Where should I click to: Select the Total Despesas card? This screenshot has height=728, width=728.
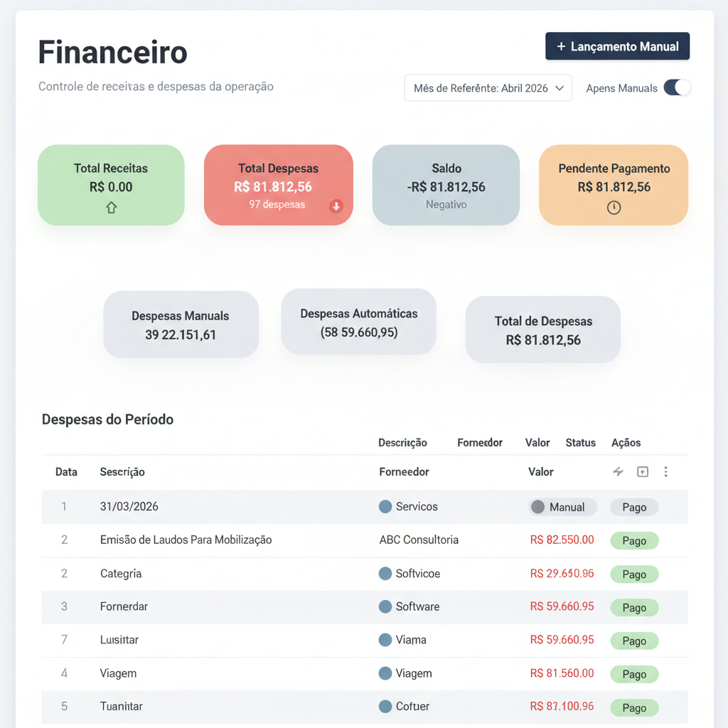click(279, 185)
